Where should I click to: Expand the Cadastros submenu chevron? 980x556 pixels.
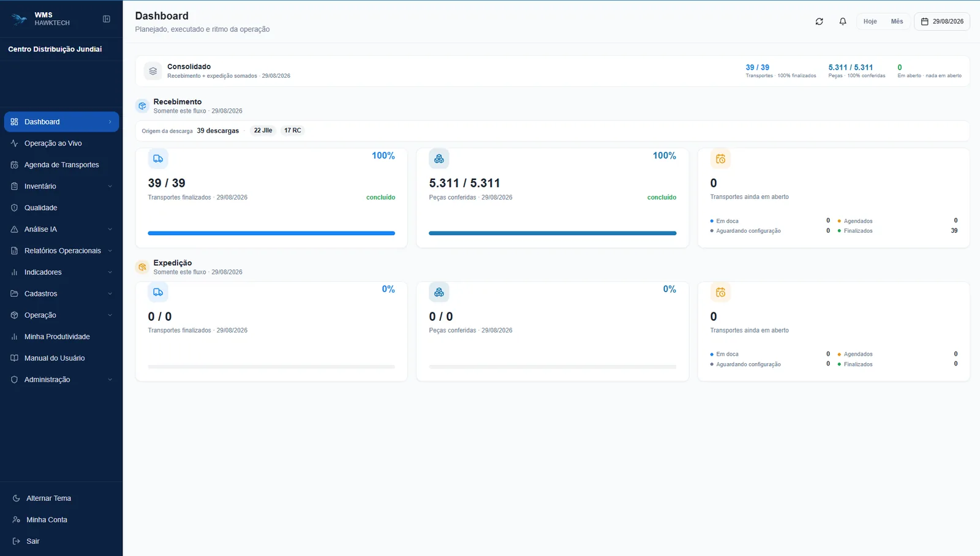pos(110,293)
